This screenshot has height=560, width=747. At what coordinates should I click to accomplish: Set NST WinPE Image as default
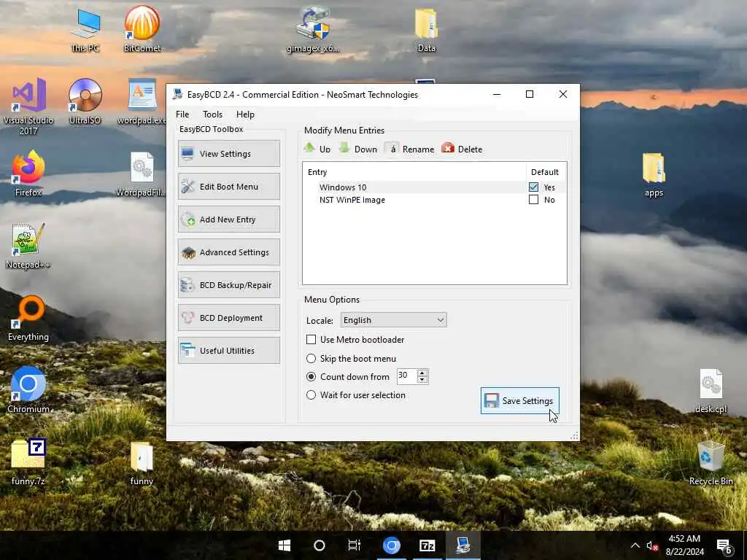pyautogui.click(x=533, y=200)
